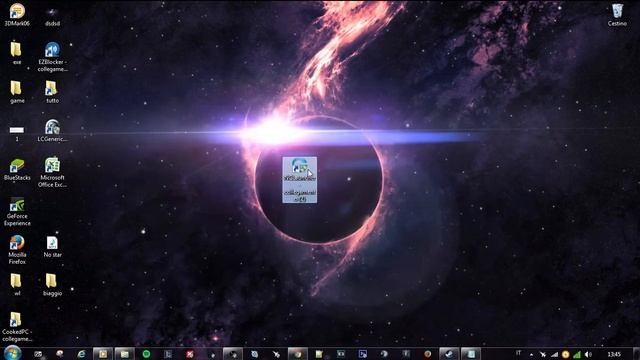Select the highlighted EZBlocker icon in center
Image resolution: width=640 pixels, height=360 pixels.
(x=300, y=180)
